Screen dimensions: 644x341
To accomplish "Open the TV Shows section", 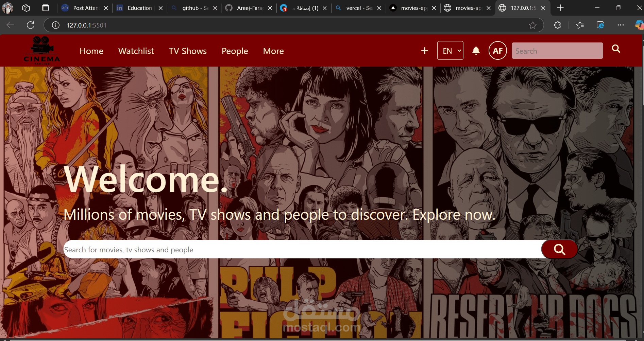I will pyautogui.click(x=188, y=51).
